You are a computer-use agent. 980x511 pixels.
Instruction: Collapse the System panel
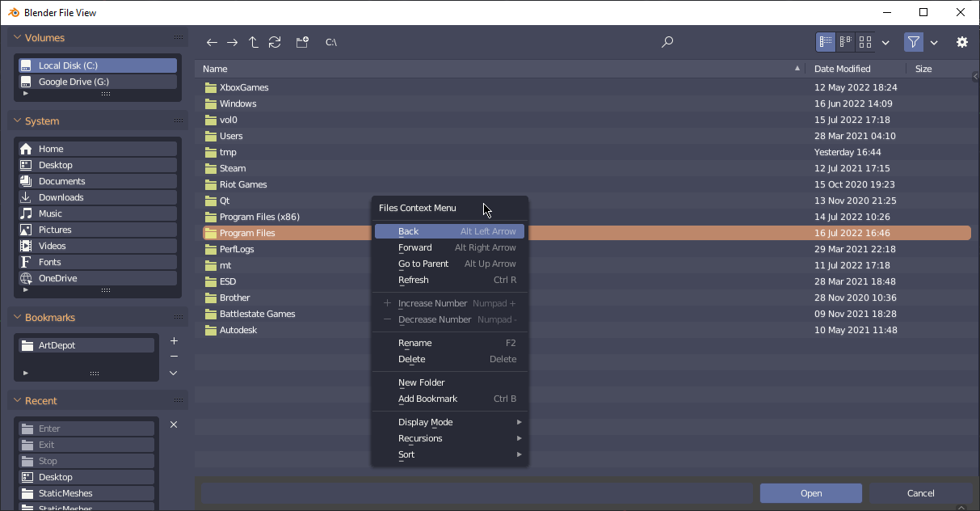click(16, 121)
